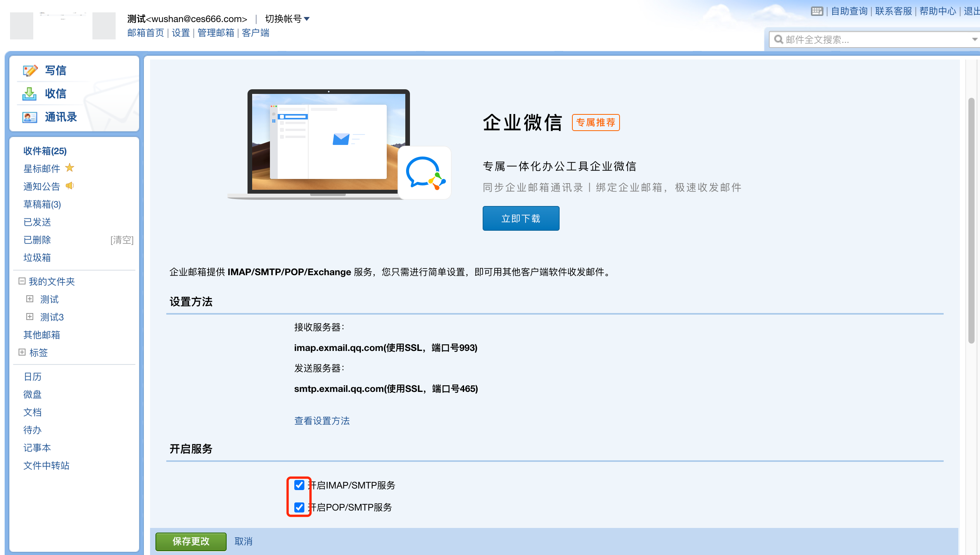Click the WeChat Work logo icon

point(425,173)
